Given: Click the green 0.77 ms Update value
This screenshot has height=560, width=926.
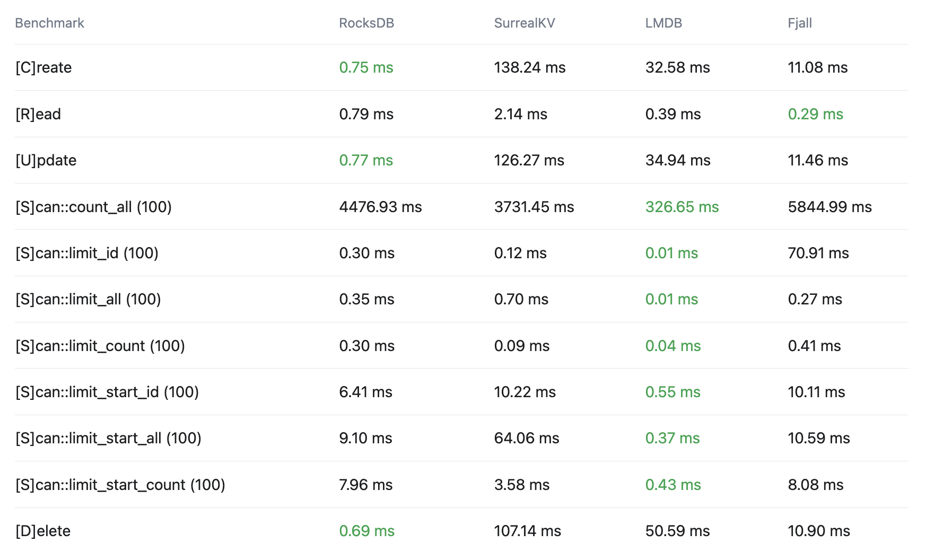Looking at the screenshot, I should [366, 160].
